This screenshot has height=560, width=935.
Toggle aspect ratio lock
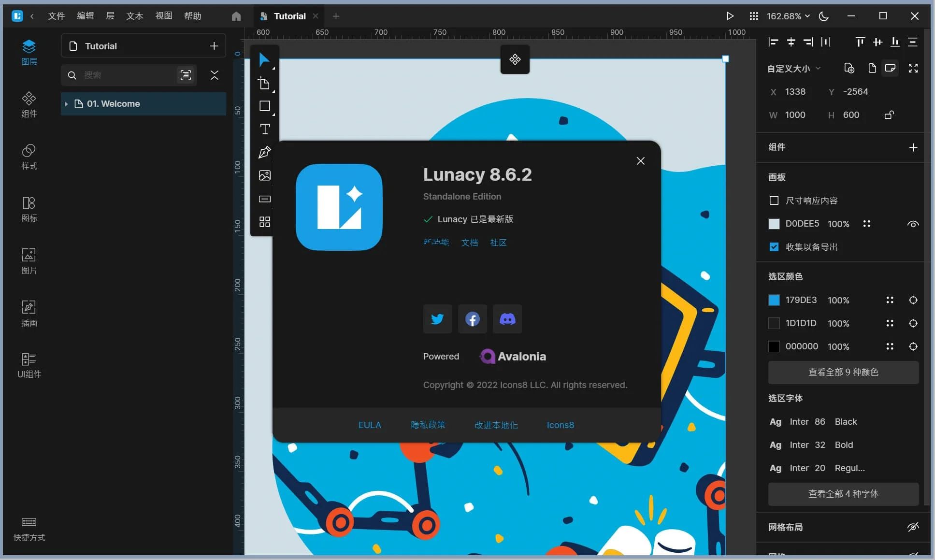tap(889, 115)
